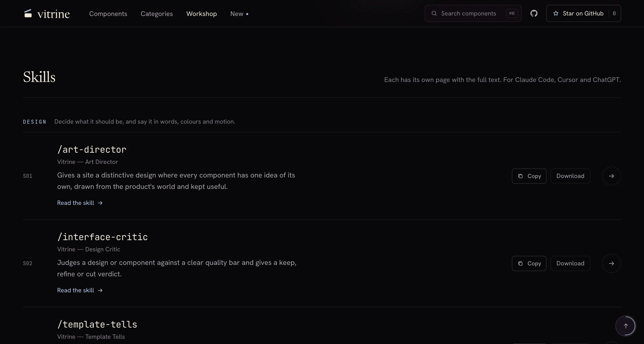Image resolution: width=644 pixels, height=344 pixels.
Task: Open the /interface-critic heading
Action: (102, 237)
